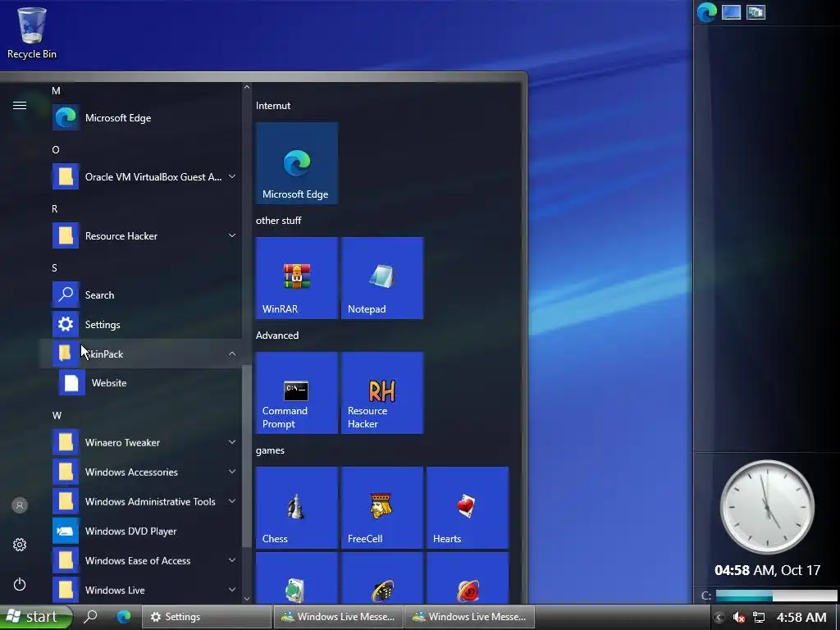Click the apps list scroll-up arrow

coord(246,87)
